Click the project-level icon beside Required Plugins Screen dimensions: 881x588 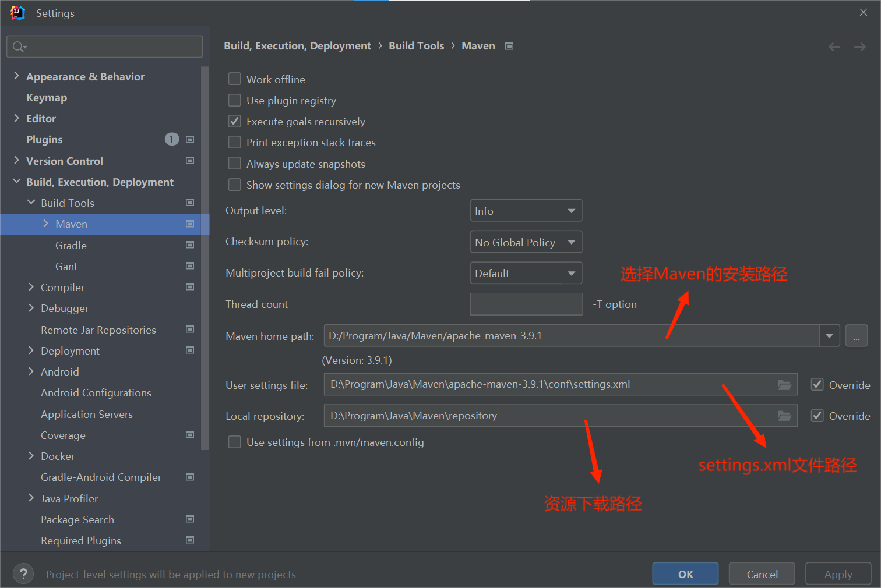(190, 540)
